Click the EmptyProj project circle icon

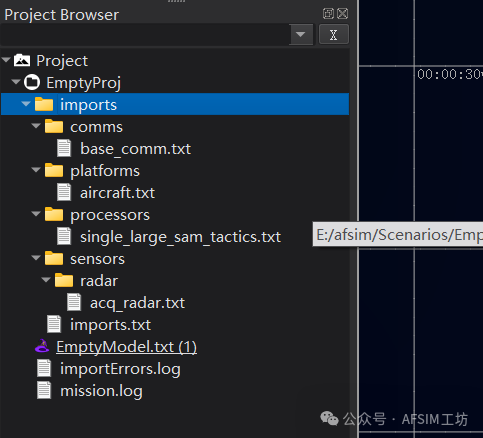click(32, 82)
